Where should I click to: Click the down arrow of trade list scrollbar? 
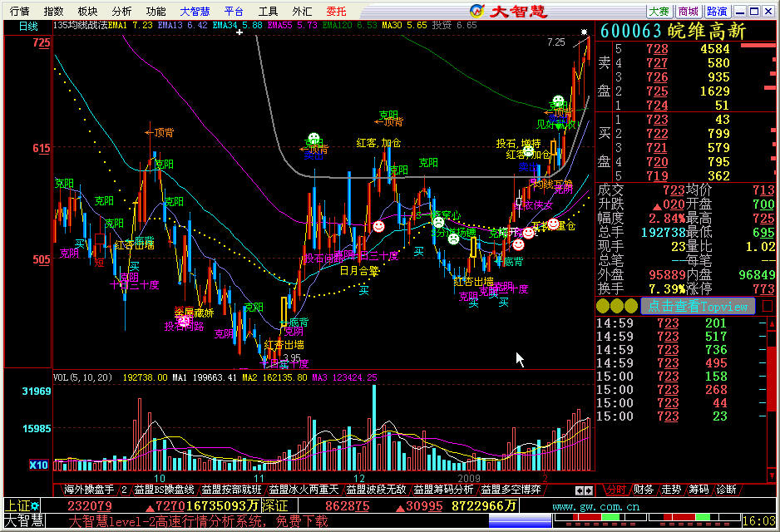coord(772,475)
